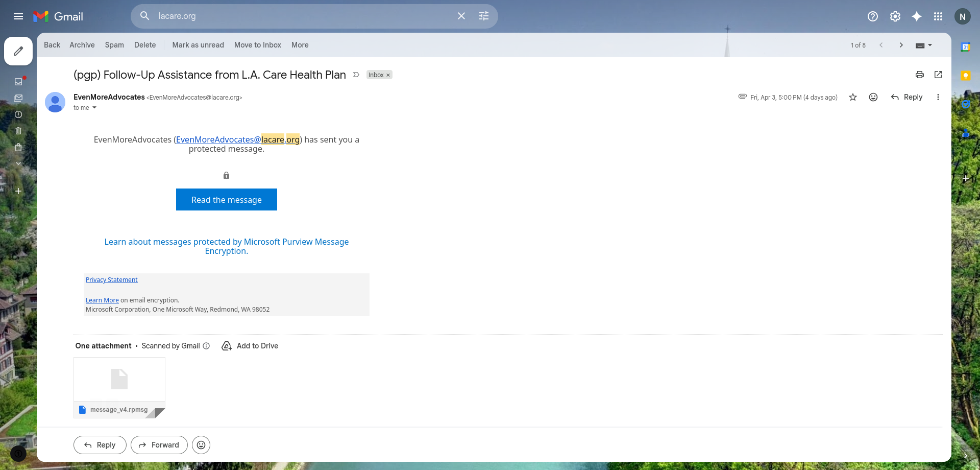This screenshot has height=470, width=980.
Task: Click the print icon for this email
Action: [x=919, y=75]
